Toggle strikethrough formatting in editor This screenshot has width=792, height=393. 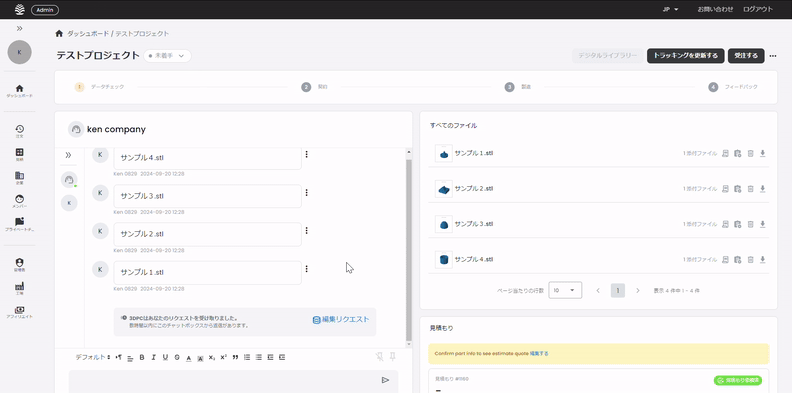pyautogui.click(x=177, y=357)
